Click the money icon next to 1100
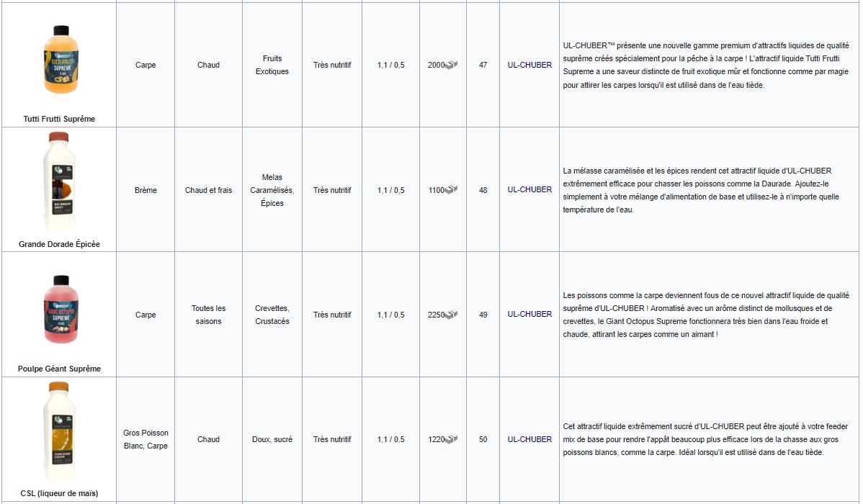The image size is (863, 504). 452,190
